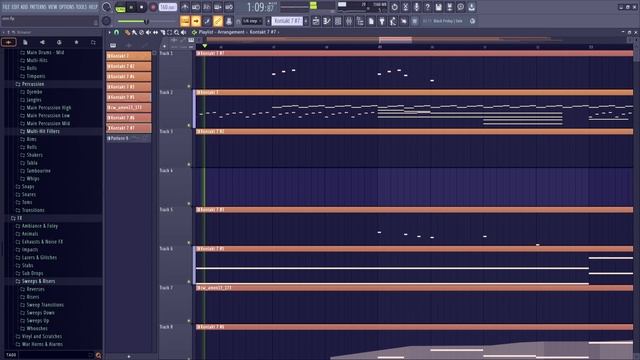Click the download content icon

[471, 7]
